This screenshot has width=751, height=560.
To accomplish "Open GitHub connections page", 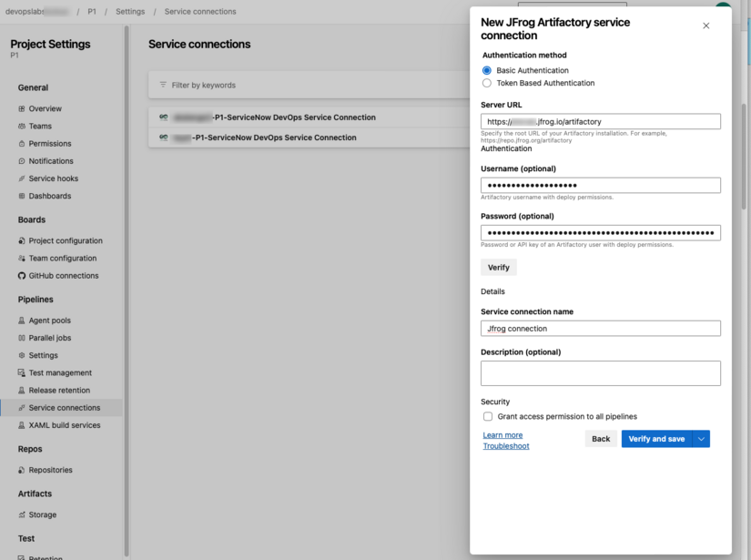I will pyautogui.click(x=64, y=276).
